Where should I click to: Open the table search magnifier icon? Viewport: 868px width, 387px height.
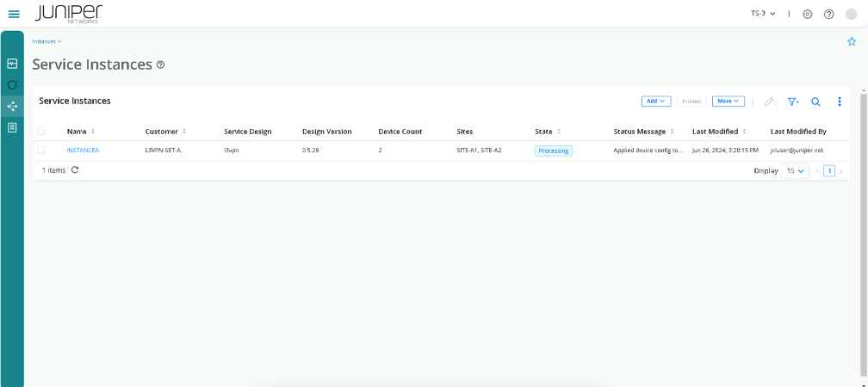coord(816,101)
